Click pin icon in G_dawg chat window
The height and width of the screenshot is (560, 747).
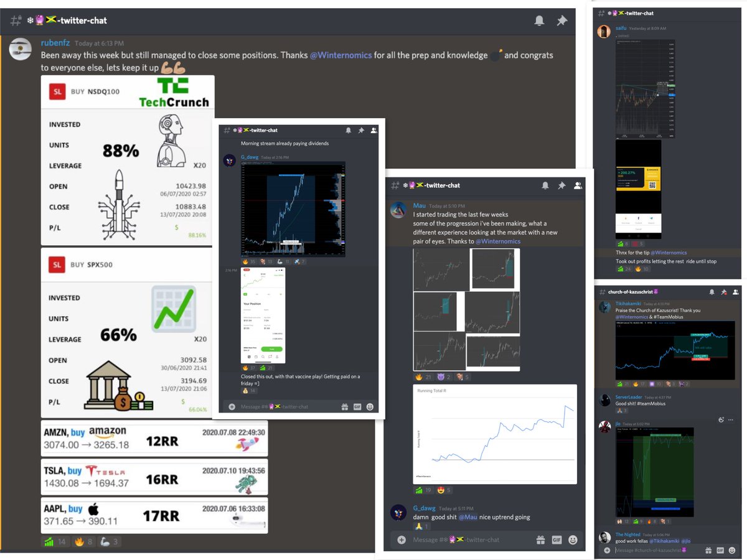pyautogui.click(x=361, y=130)
